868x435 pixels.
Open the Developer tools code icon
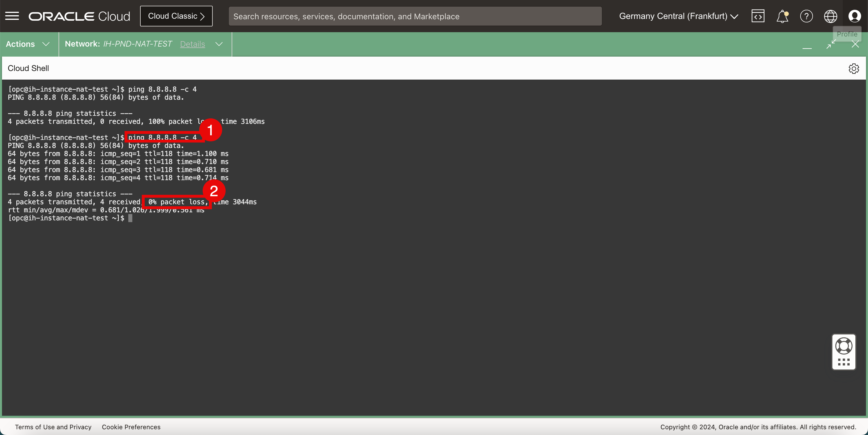(x=757, y=16)
